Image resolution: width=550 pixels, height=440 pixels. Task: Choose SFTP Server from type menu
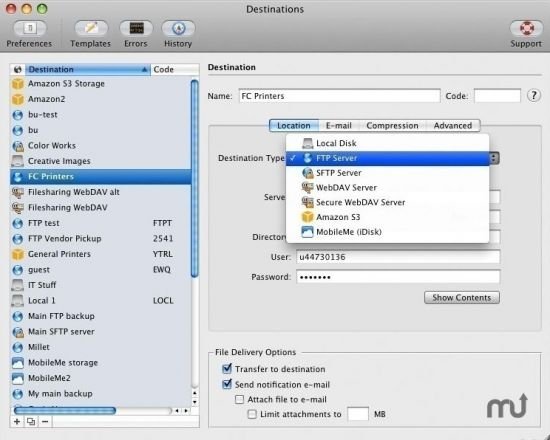(388, 173)
